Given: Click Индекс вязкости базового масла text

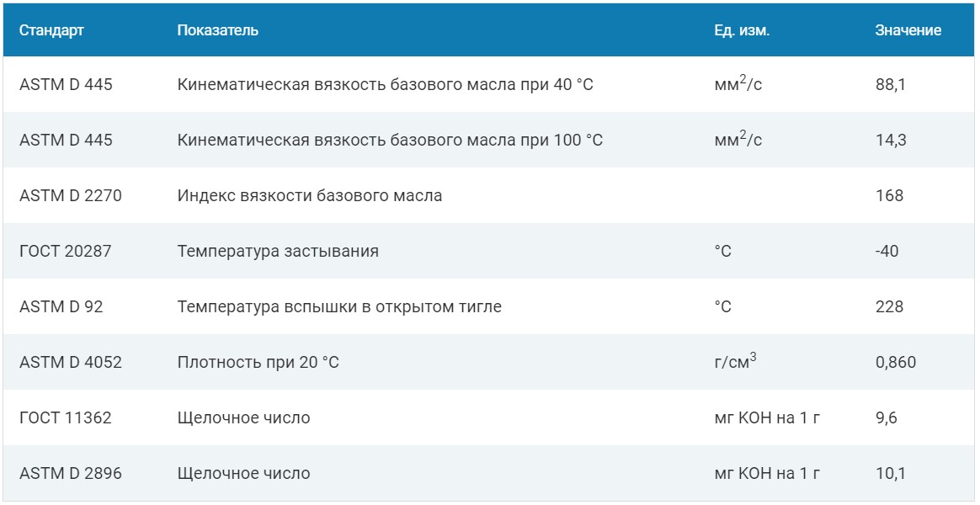Looking at the screenshot, I should pos(310,195).
